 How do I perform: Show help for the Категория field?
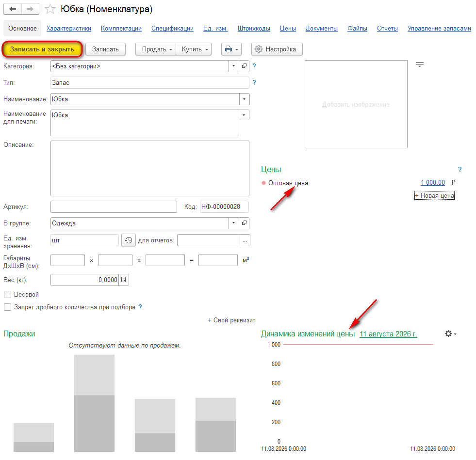pyautogui.click(x=254, y=66)
